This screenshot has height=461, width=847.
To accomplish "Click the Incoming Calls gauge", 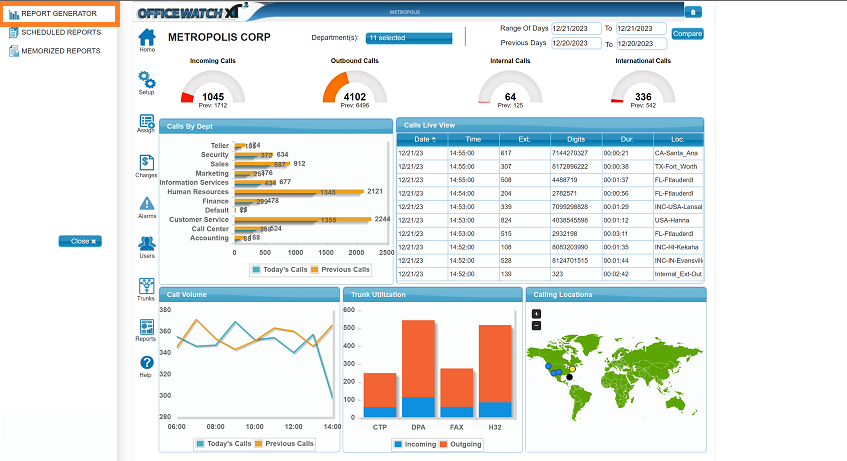I will (x=213, y=88).
